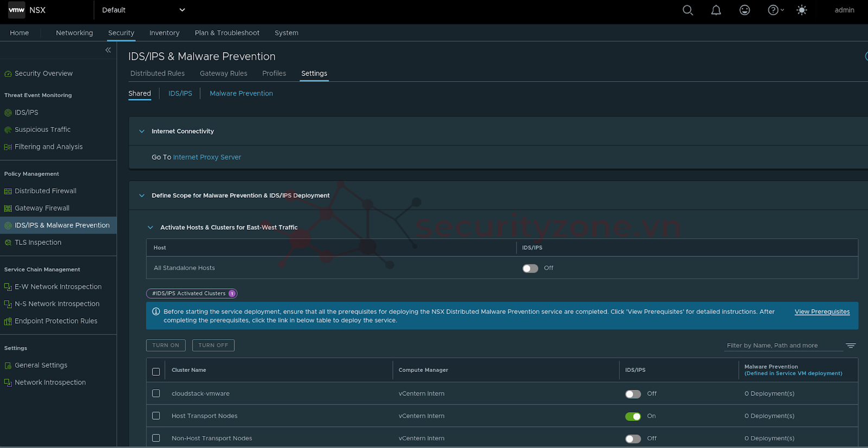Viewport: 868px width, 448px height.
Task: Open the notifications bell
Action: [716, 10]
